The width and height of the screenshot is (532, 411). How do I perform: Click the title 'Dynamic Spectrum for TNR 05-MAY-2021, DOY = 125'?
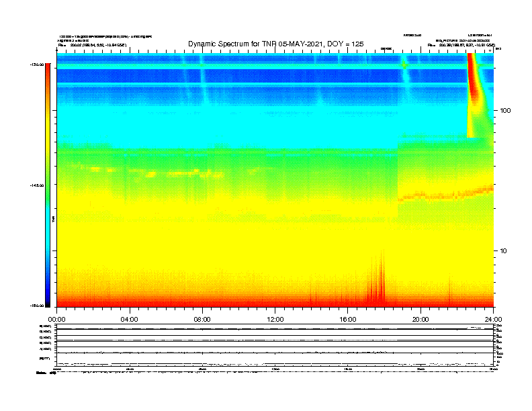click(276, 44)
